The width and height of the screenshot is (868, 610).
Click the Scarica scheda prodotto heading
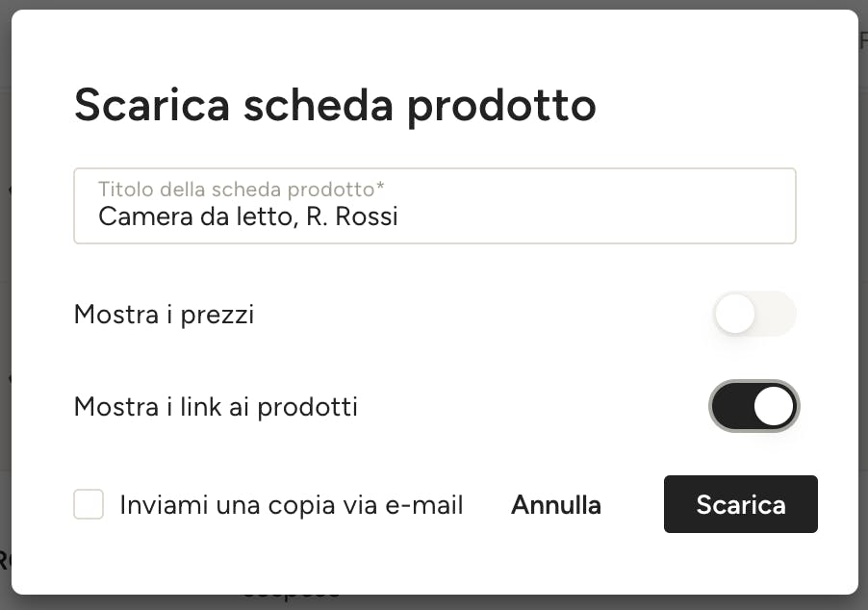coord(335,106)
